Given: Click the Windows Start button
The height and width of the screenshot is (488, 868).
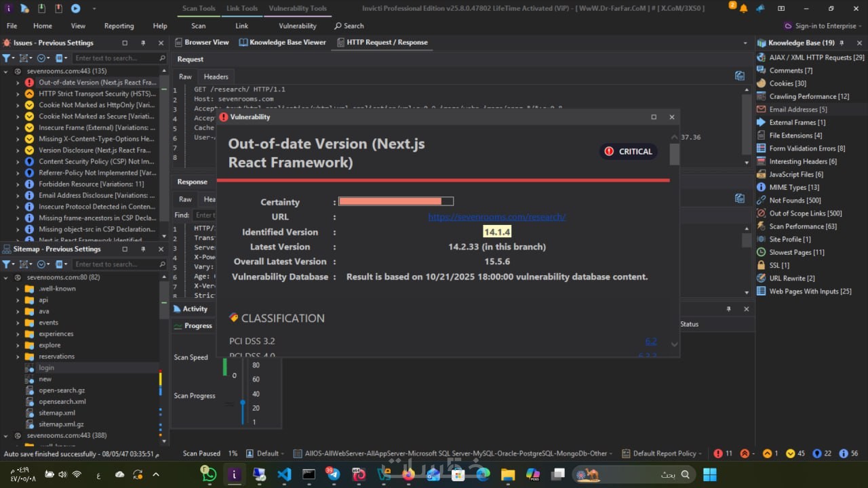Looking at the screenshot, I should coord(711,474).
